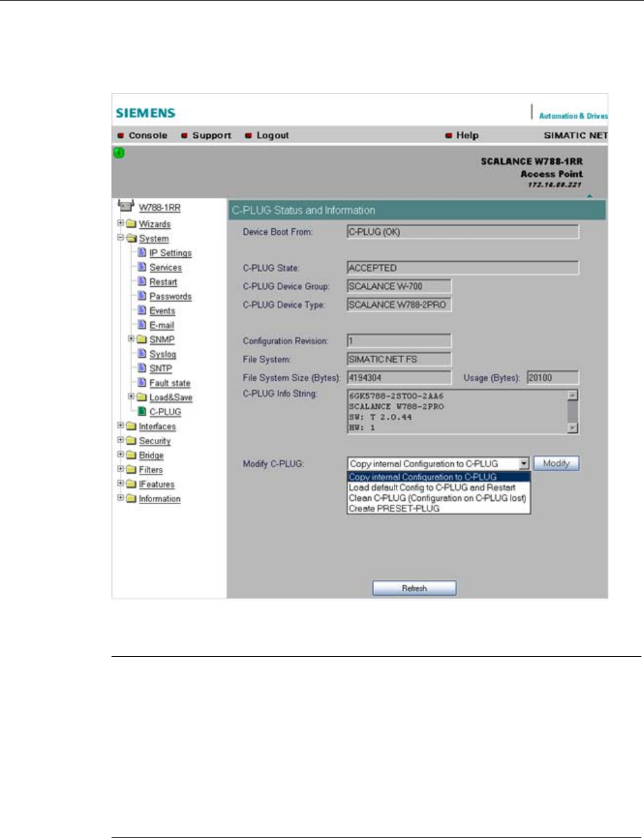Collapse the System folder
The width and height of the screenshot is (644, 838).
[121, 237]
